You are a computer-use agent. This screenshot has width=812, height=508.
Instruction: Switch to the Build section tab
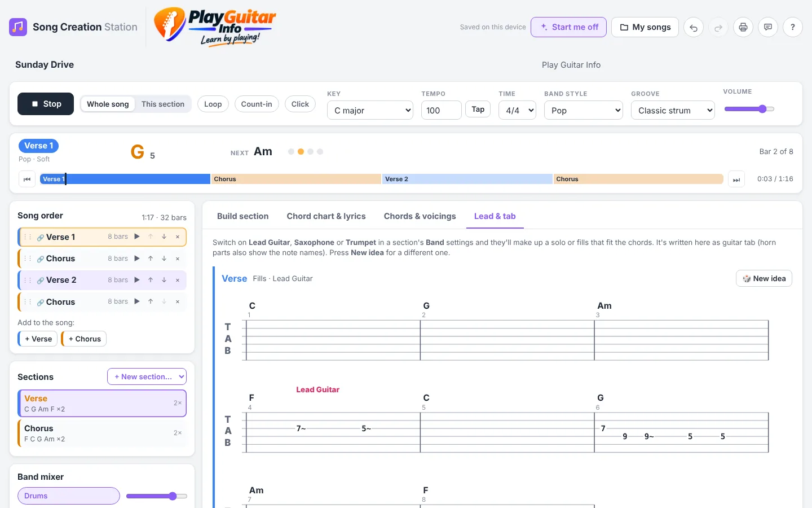242,216
